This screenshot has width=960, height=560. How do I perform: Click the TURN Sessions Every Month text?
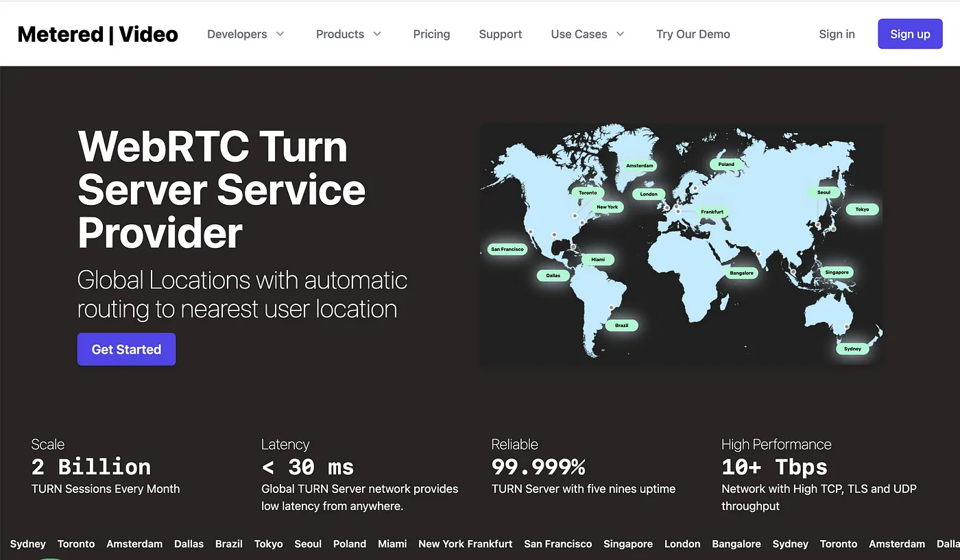[x=106, y=489]
